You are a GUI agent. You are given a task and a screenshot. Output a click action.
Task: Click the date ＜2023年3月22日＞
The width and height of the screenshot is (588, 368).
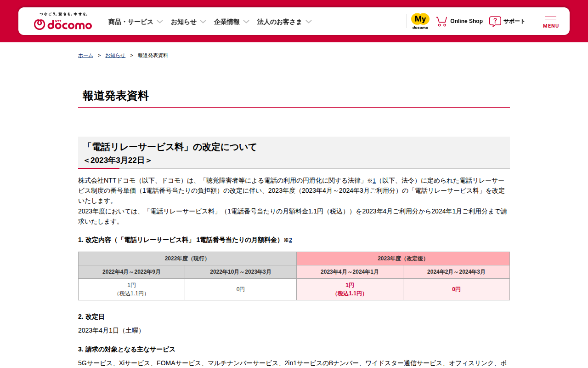tap(118, 160)
